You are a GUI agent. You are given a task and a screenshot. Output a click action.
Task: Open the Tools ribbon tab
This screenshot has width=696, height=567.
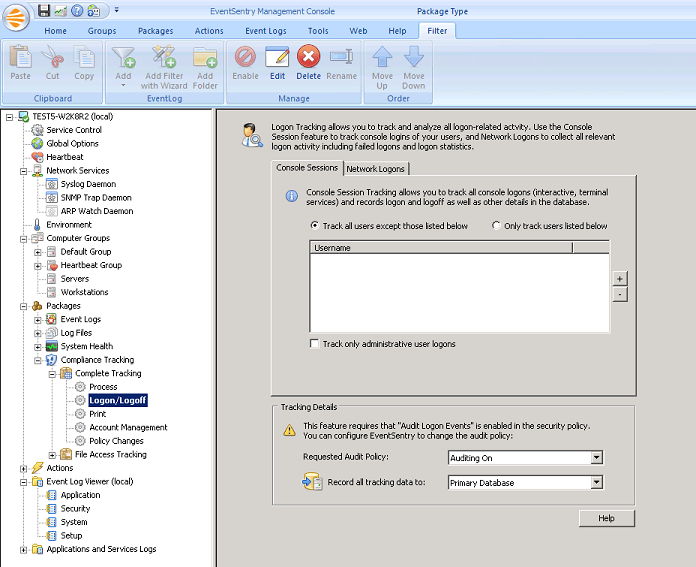318,31
